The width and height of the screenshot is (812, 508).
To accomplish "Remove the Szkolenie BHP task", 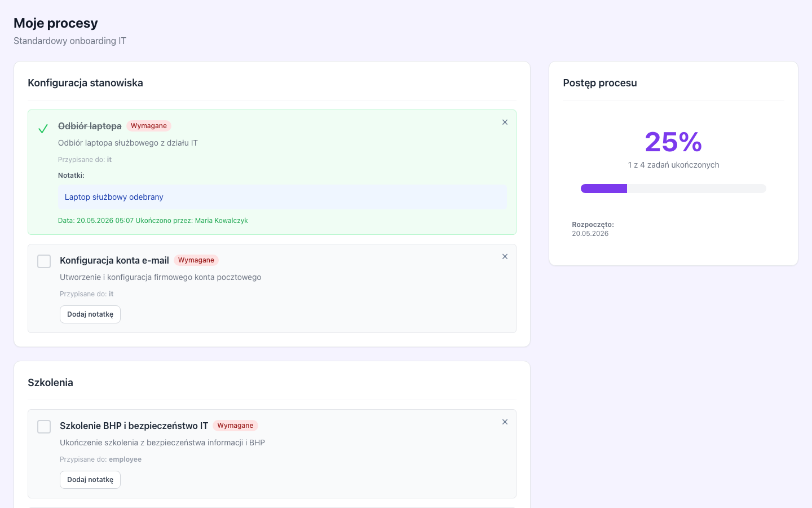I will pyautogui.click(x=505, y=422).
